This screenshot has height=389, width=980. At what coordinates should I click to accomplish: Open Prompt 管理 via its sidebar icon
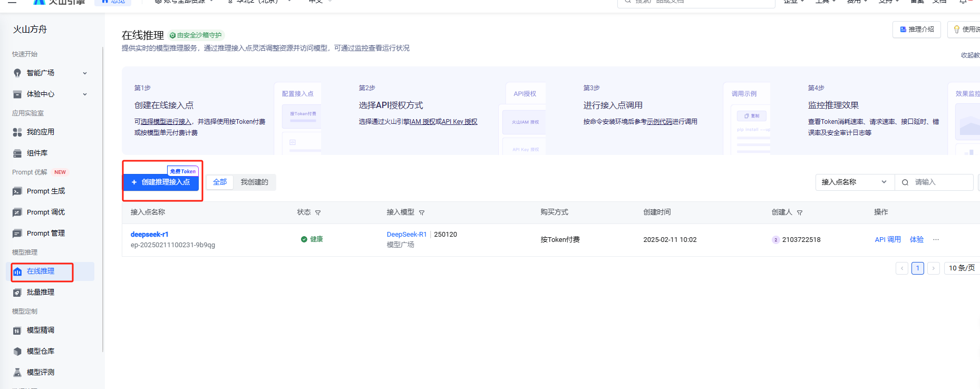pos(17,234)
